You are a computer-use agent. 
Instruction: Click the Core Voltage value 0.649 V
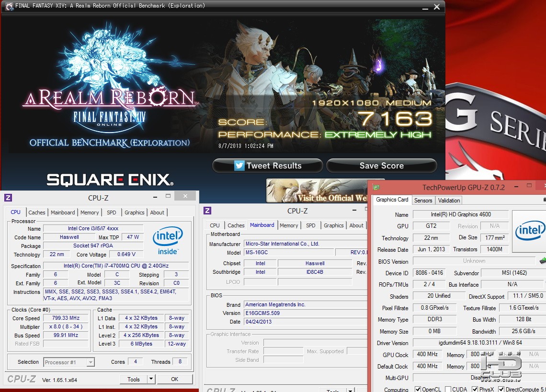[126, 255]
